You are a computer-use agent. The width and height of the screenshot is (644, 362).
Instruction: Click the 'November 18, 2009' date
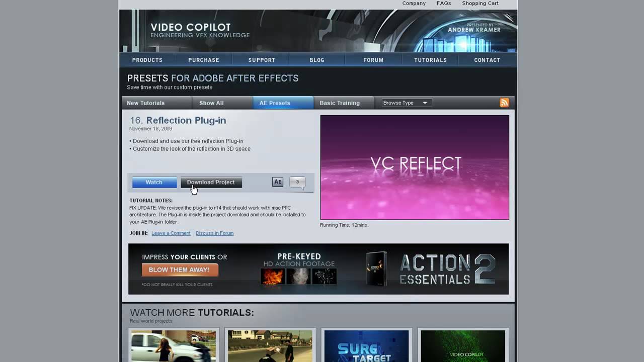coord(150,129)
